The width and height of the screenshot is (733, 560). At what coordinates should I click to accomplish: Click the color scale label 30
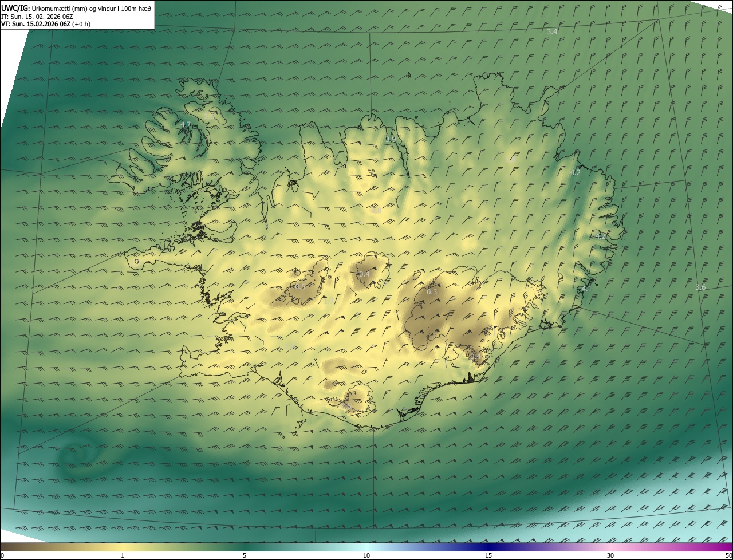pyautogui.click(x=610, y=556)
